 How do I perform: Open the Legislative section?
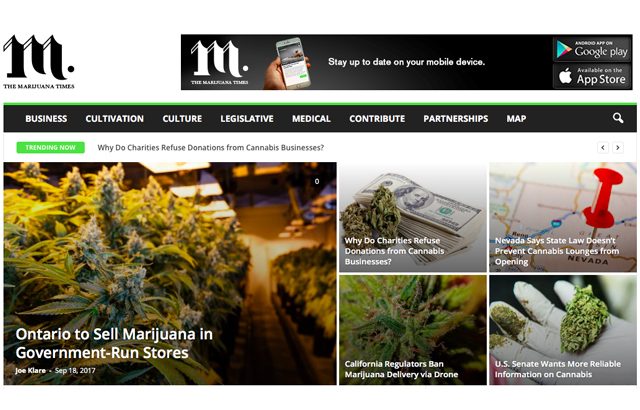pyautogui.click(x=247, y=119)
